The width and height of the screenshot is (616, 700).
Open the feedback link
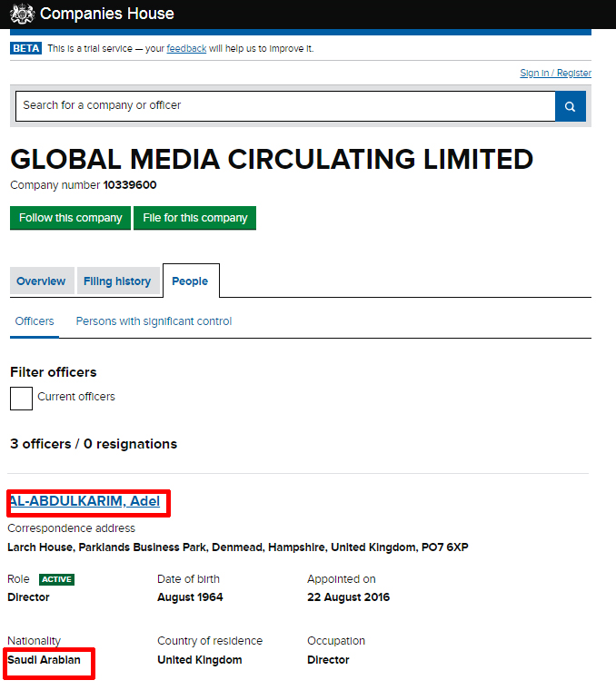tap(186, 49)
